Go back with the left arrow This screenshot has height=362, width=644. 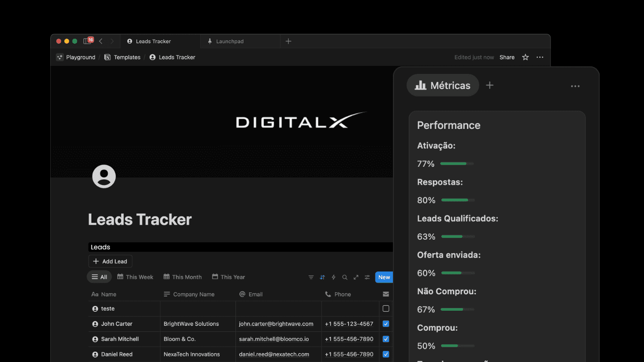click(x=101, y=41)
